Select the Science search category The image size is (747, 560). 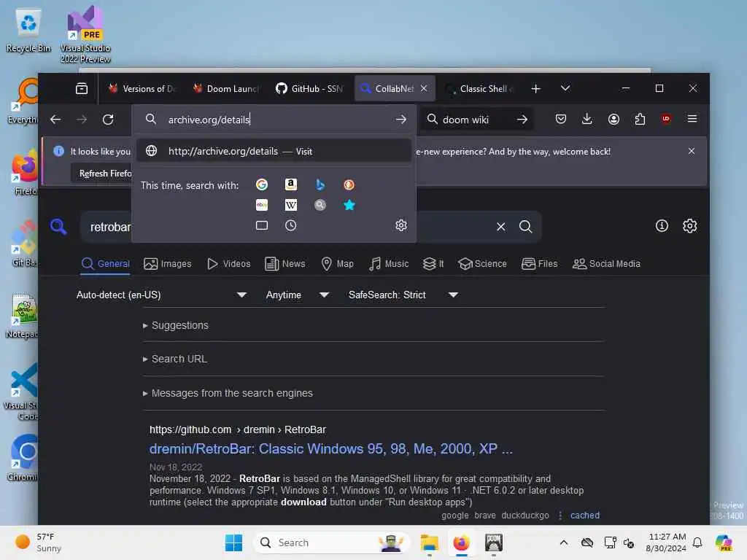[482, 264]
